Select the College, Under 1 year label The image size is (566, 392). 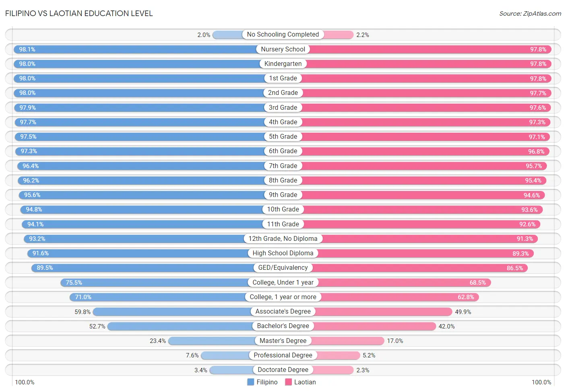click(283, 282)
